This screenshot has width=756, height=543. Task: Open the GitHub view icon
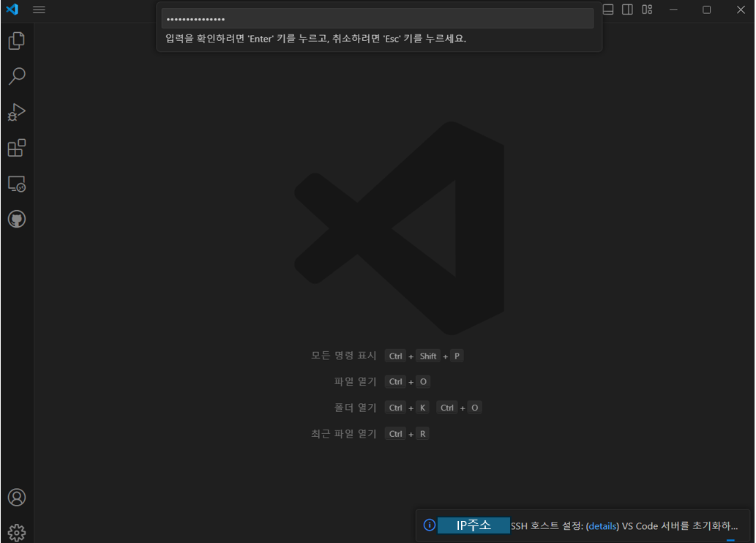17,219
